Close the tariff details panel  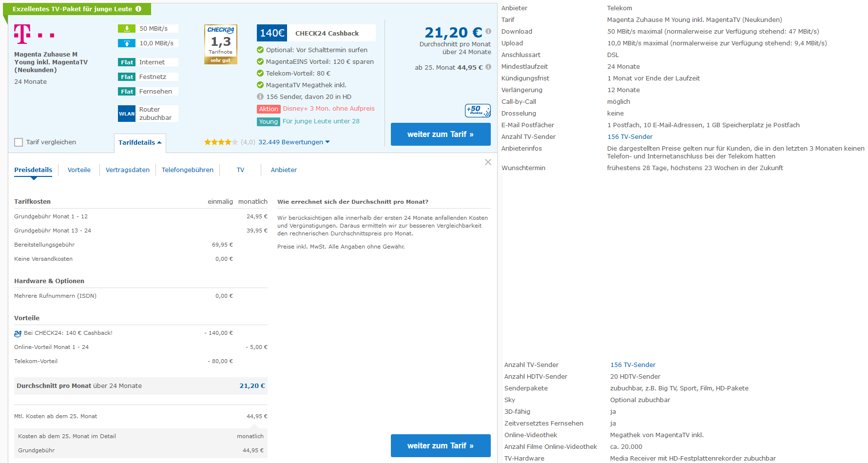pyautogui.click(x=488, y=162)
